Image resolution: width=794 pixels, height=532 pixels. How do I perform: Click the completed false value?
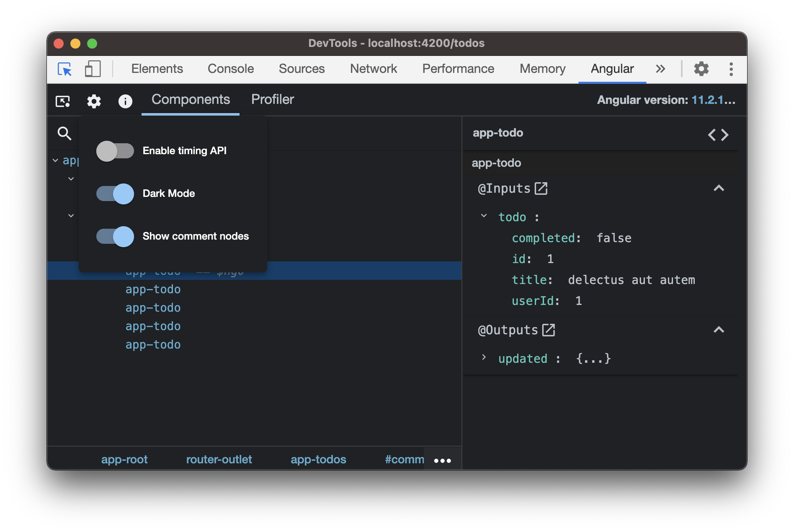point(614,238)
